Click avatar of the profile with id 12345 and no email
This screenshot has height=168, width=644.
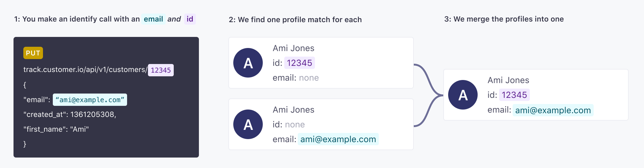click(248, 63)
